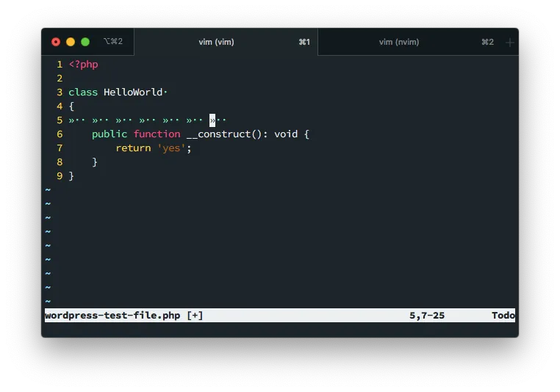Click the 'return' keyword on line 7

coord(133,148)
